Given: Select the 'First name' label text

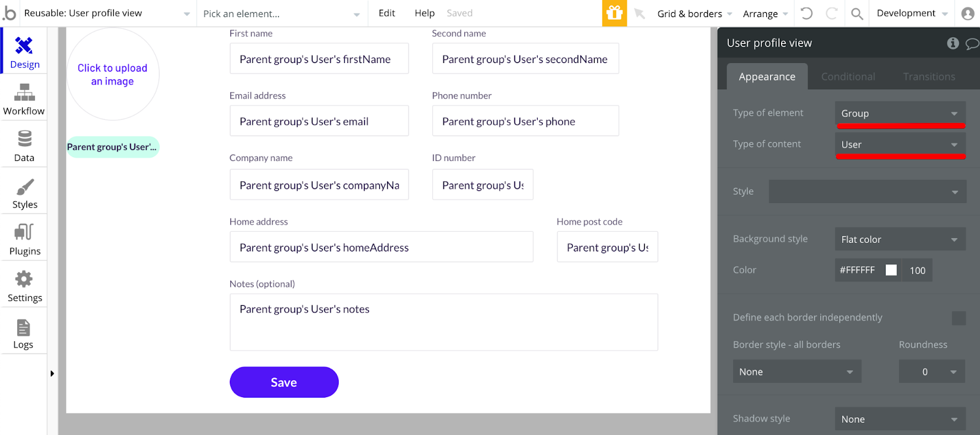Looking at the screenshot, I should click(x=251, y=33).
